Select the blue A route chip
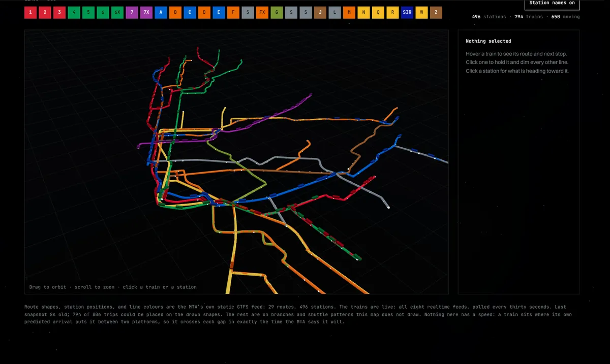 [x=161, y=13]
